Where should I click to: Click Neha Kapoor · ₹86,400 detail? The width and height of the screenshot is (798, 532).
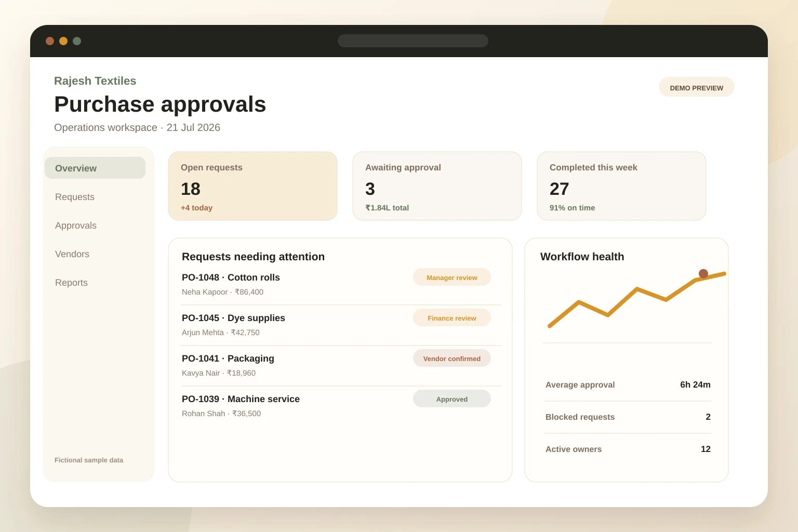(222, 292)
